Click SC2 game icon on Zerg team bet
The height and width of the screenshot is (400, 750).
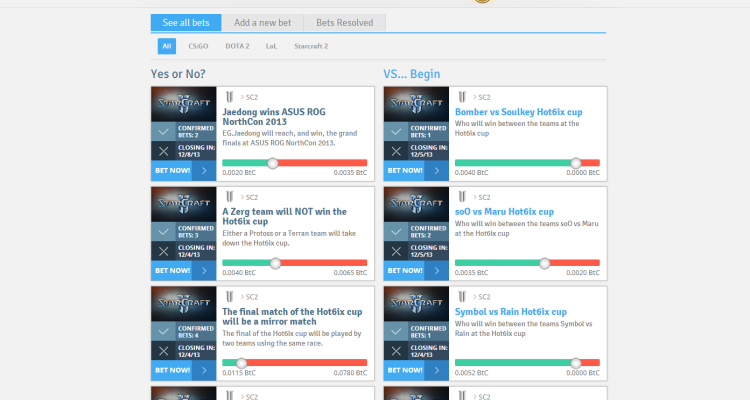[230, 197]
